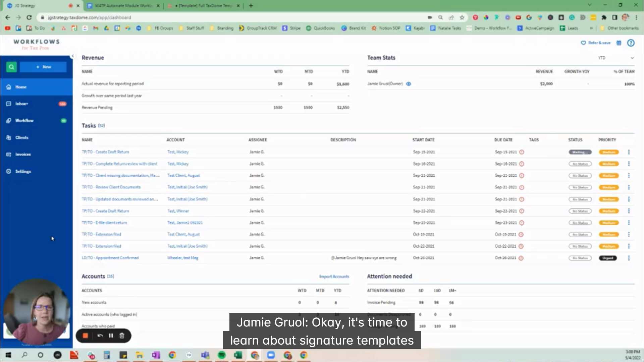Open the help question mark icon

tap(631, 43)
